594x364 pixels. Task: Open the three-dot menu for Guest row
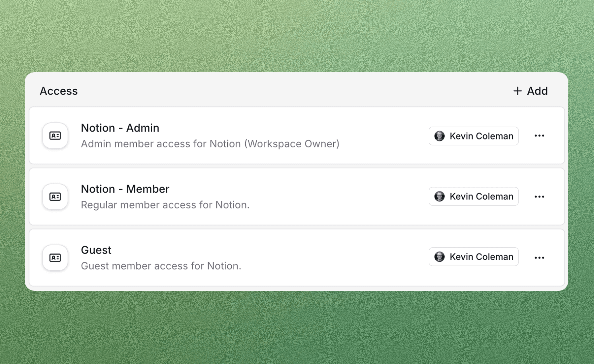[x=539, y=258]
